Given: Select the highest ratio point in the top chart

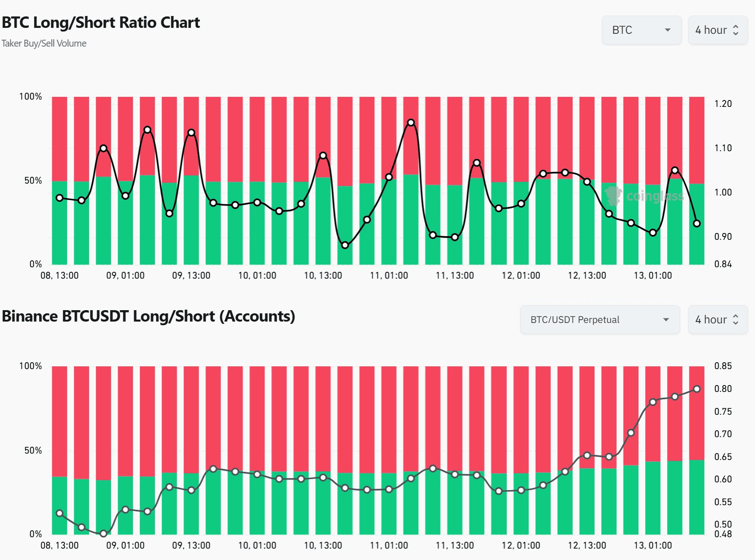Looking at the screenshot, I should pos(411,122).
